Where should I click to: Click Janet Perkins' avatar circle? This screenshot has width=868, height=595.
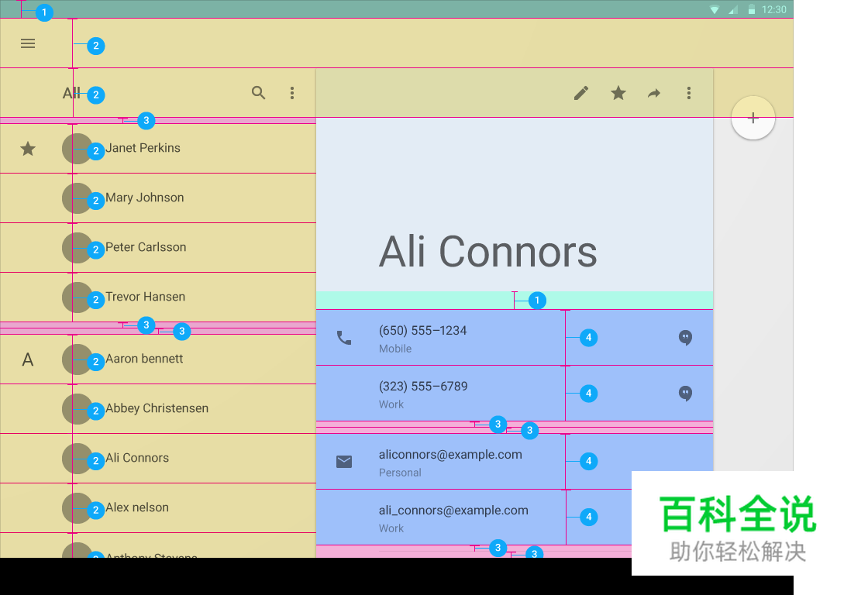[77, 149]
